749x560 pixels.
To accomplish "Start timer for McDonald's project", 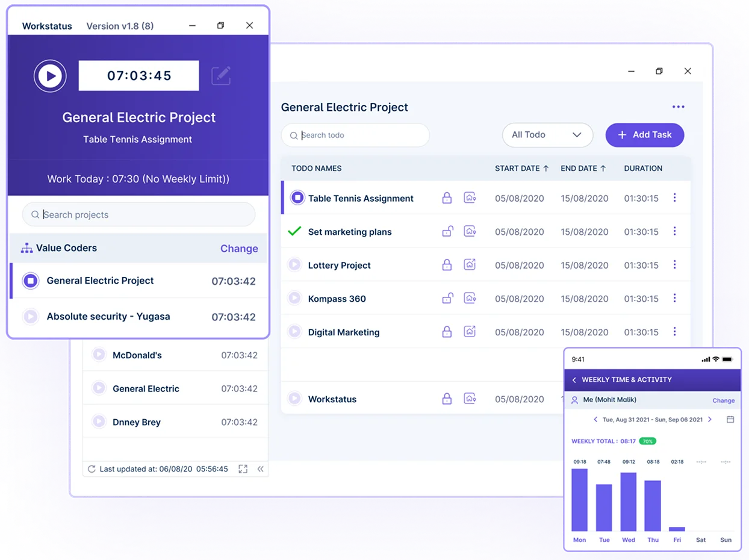I will (99, 355).
